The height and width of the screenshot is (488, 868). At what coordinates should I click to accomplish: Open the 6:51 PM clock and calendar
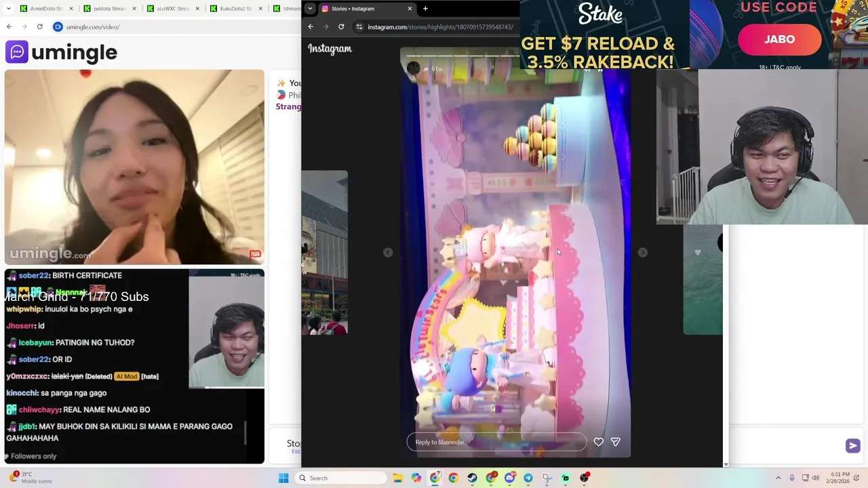pos(838,478)
